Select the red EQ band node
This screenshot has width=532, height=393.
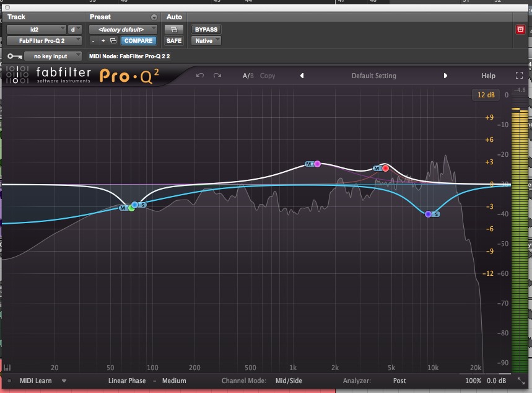(x=385, y=168)
